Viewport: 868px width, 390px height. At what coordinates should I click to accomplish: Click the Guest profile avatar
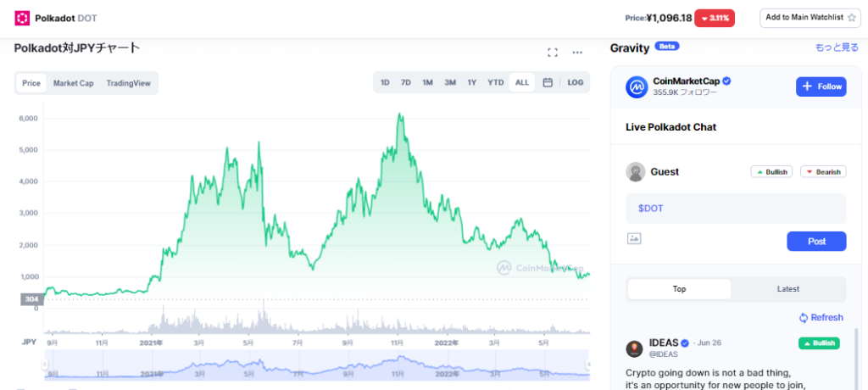636,172
